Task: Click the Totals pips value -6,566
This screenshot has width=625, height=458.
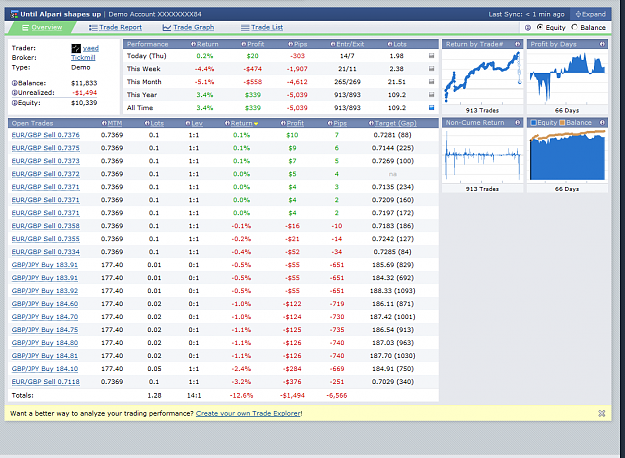Action: click(x=337, y=396)
